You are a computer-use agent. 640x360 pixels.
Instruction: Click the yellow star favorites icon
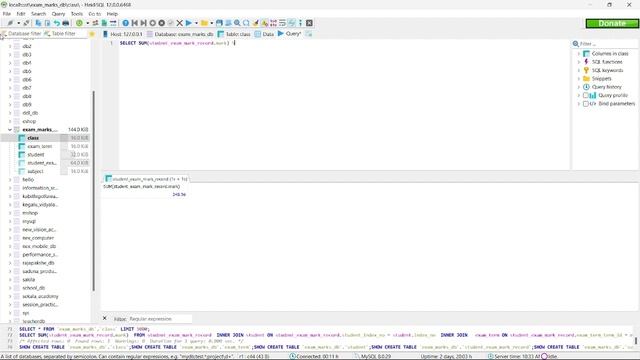92,34
